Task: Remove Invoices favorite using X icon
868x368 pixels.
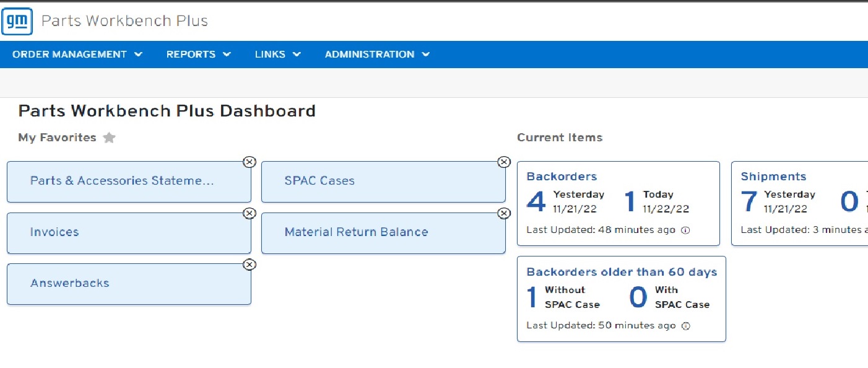Action: tap(249, 213)
